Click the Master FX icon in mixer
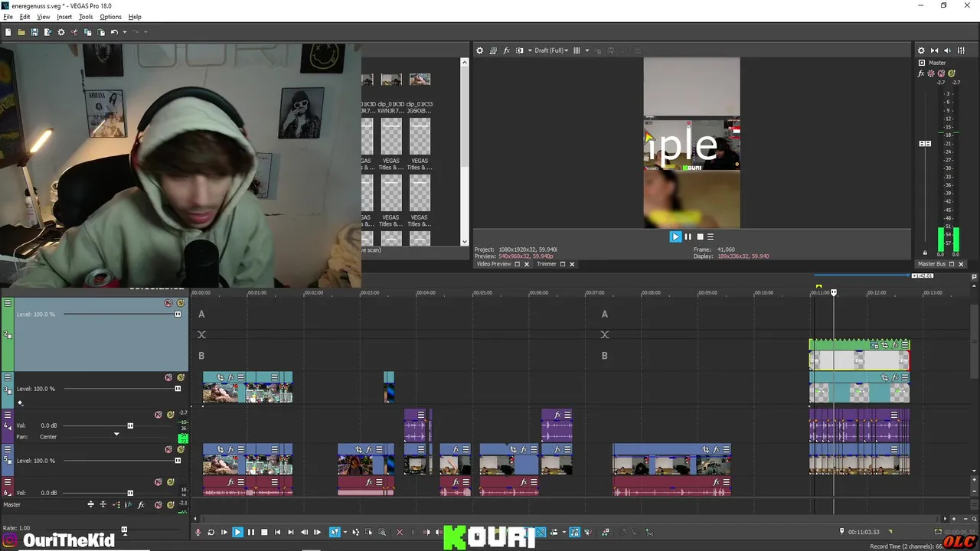 click(922, 73)
